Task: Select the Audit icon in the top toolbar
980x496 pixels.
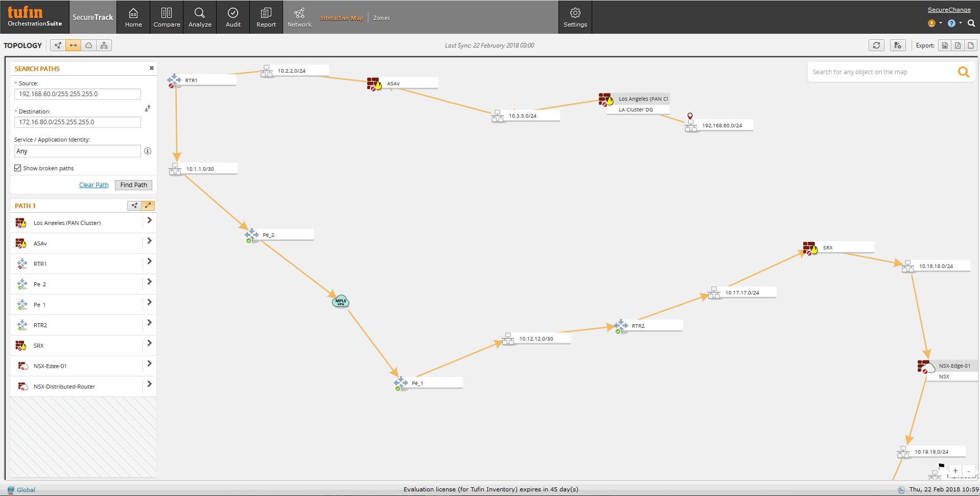Action: pyautogui.click(x=232, y=17)
